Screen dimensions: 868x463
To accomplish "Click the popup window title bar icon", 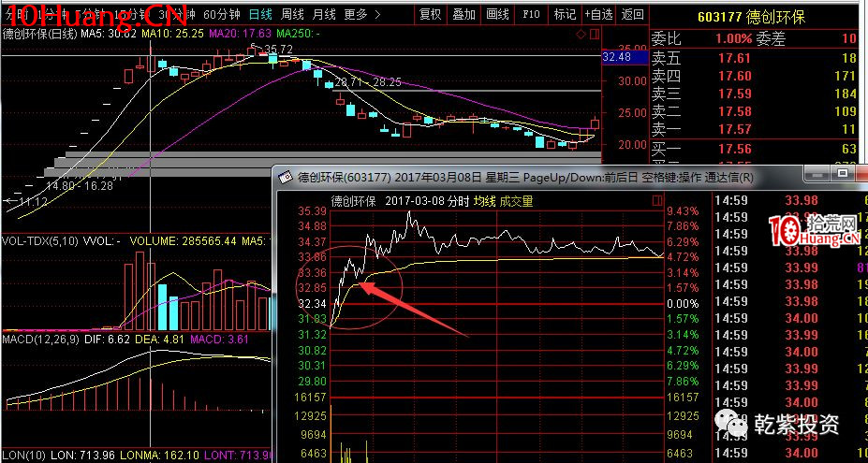I will (x=284, y=177).
